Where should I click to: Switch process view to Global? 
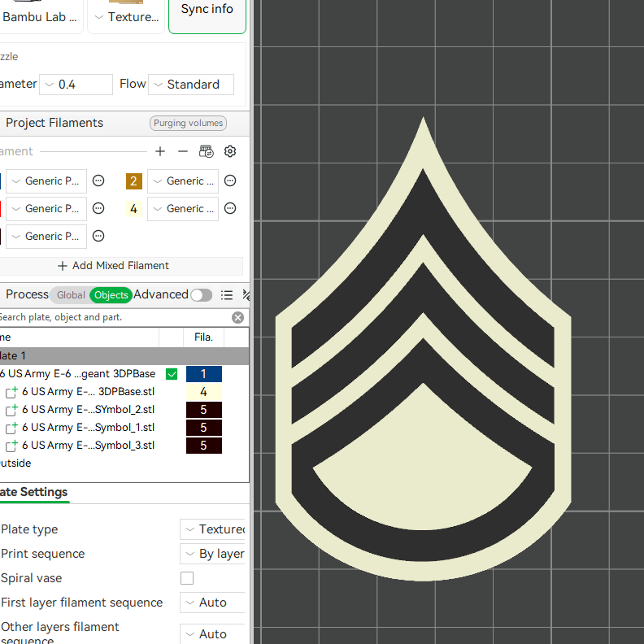71,295
